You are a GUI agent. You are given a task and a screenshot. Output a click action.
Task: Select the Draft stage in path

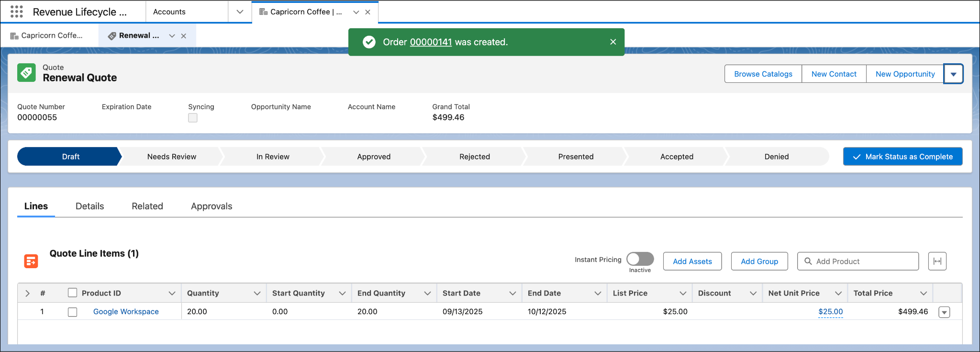[x=70, y=157]
